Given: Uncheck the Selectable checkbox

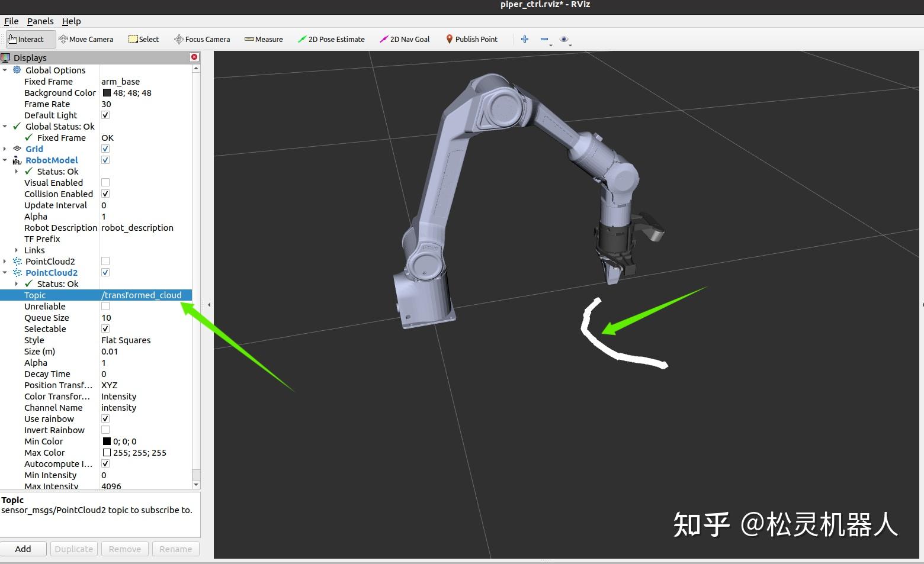Looking at the screenshot, I should click(105, 328).
